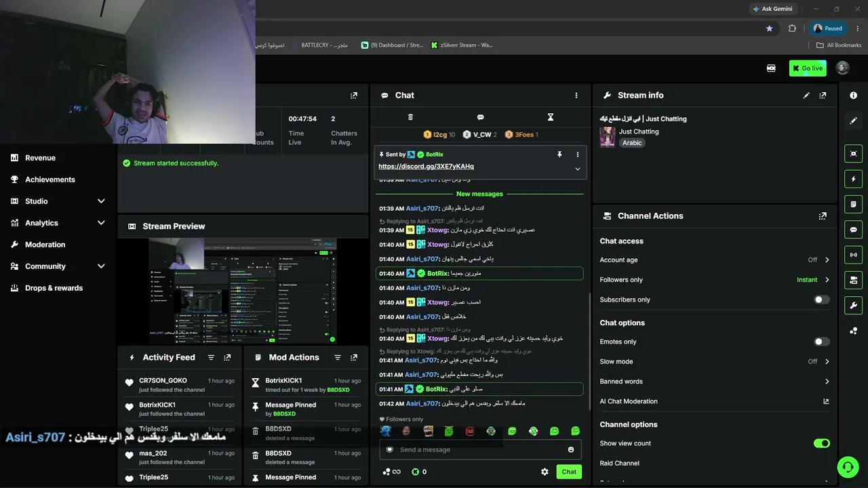Expand the pinned message chevron
Viewport: 868px width, 488px height.
[578, 169]
